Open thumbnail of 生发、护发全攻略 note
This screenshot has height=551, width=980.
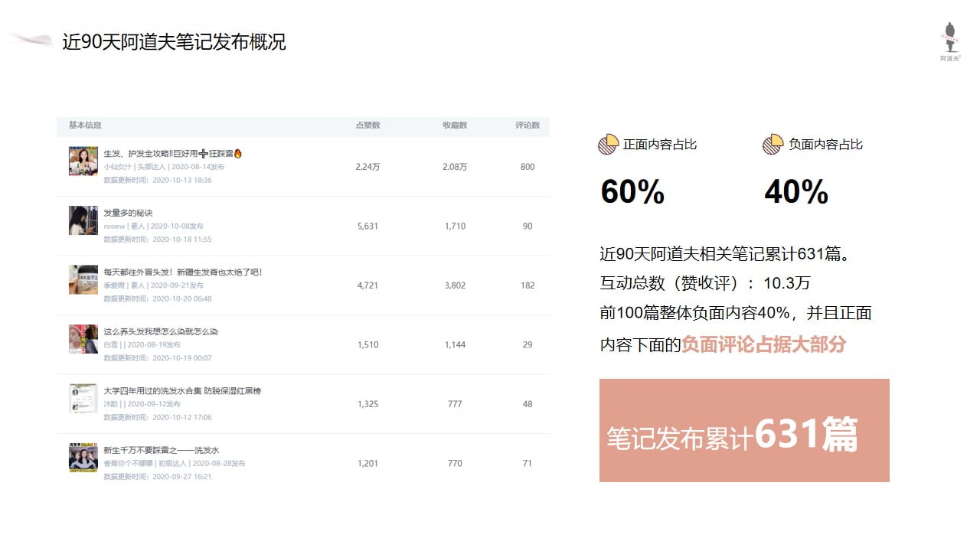pos(83,161)
